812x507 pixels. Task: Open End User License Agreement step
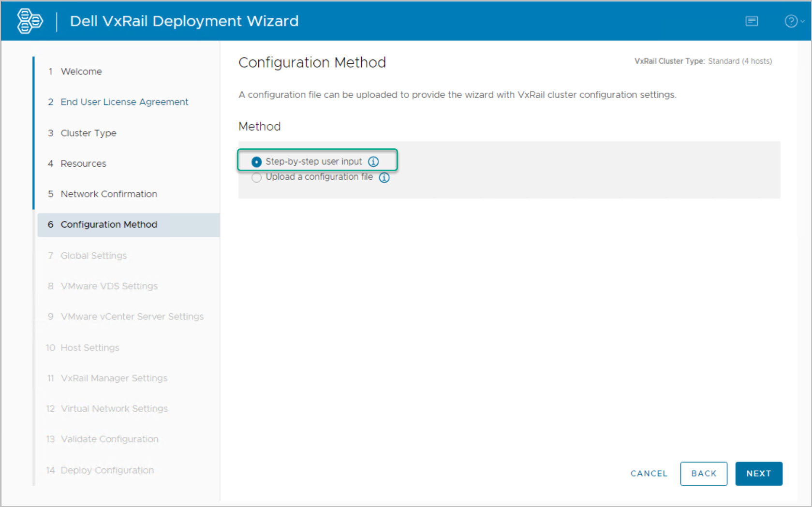[124, 102]
